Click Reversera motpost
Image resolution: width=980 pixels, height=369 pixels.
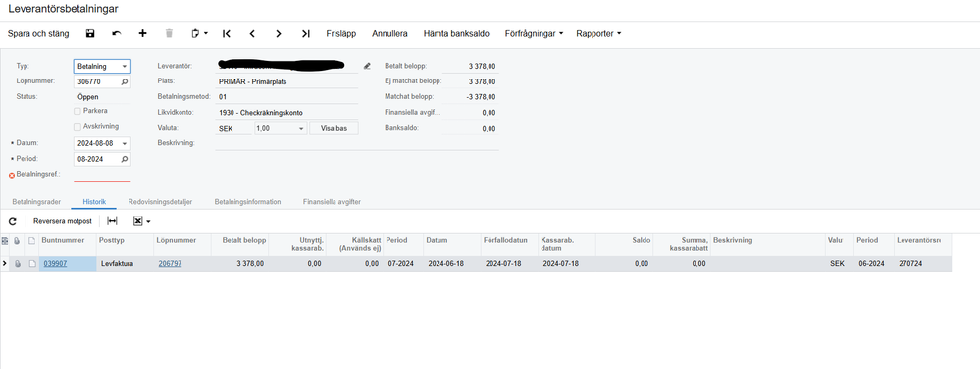pyautogui.click(x=63, y=221)
